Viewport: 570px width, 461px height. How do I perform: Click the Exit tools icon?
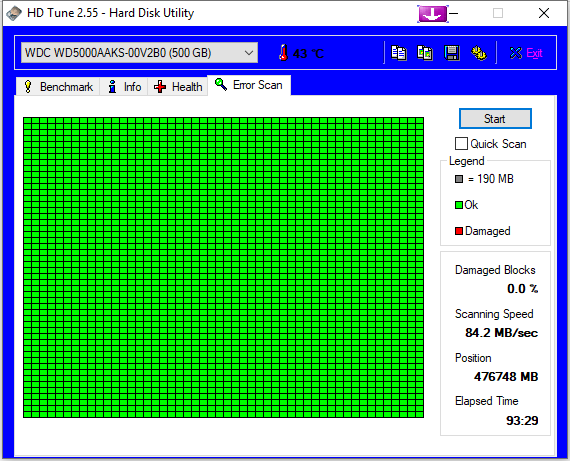[516, 53]
